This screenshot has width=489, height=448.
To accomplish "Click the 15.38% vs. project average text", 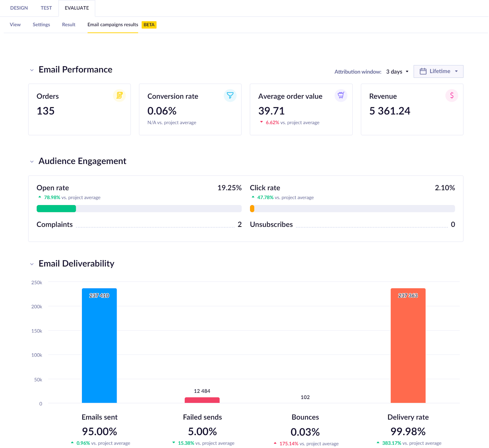I will click(206, 443).
